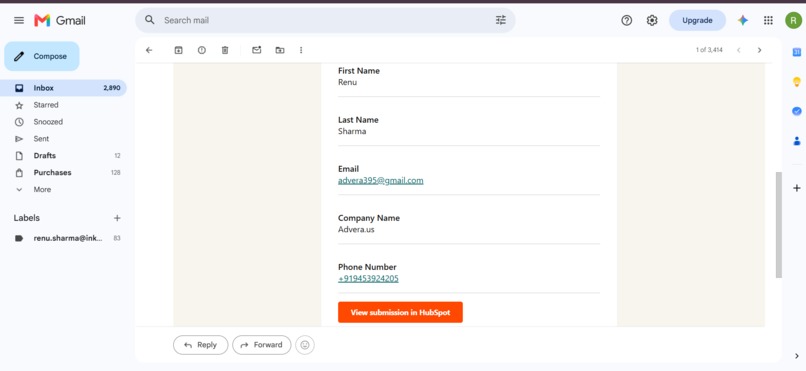
Task: Click the search magnifier icon
Action: tap(150, 20)
